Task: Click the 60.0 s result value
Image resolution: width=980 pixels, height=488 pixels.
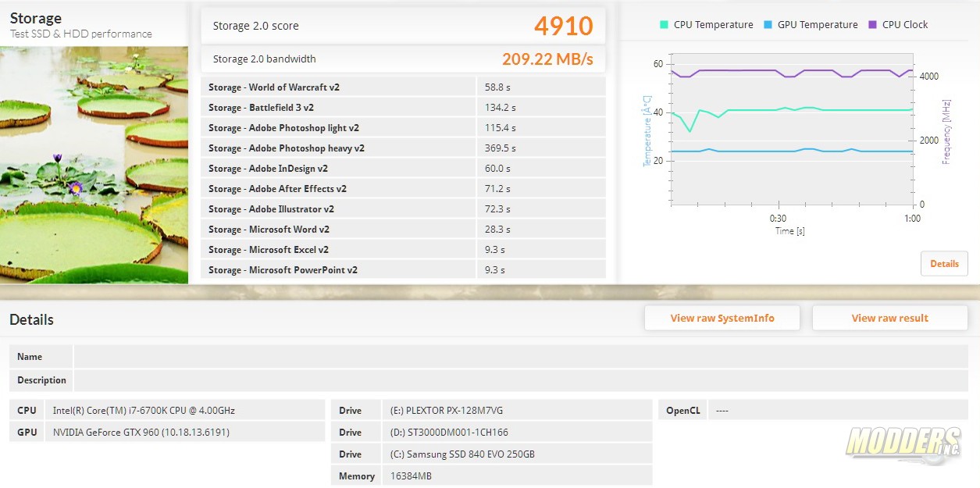Action: (x=497, y=169)
